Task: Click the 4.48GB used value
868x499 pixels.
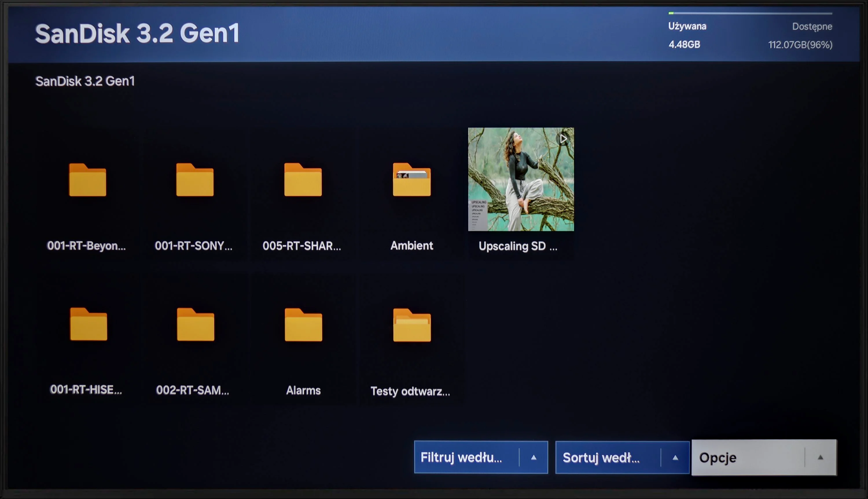Action: click(x=684, y=45)
